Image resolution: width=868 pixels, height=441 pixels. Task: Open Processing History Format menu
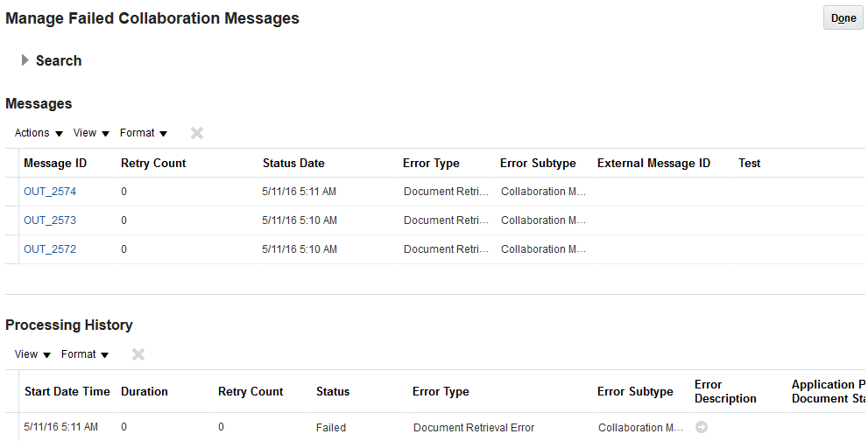[84, 354]
